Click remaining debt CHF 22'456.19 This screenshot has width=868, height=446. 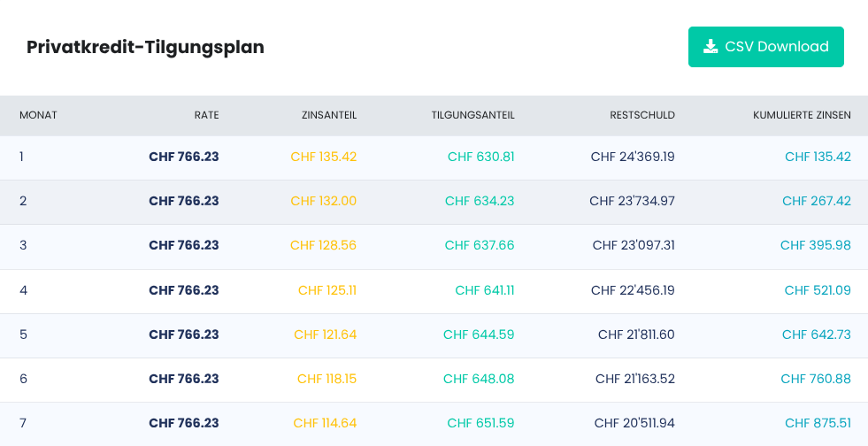(634, 290)
